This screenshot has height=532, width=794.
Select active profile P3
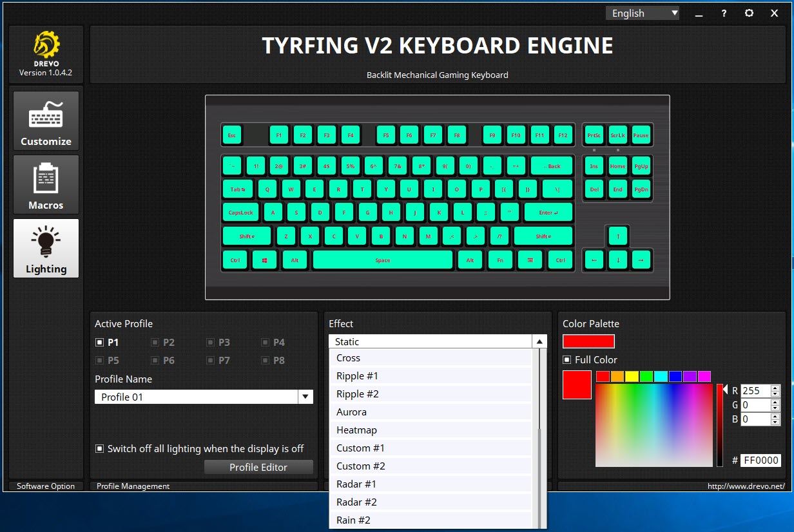point(218,343)
